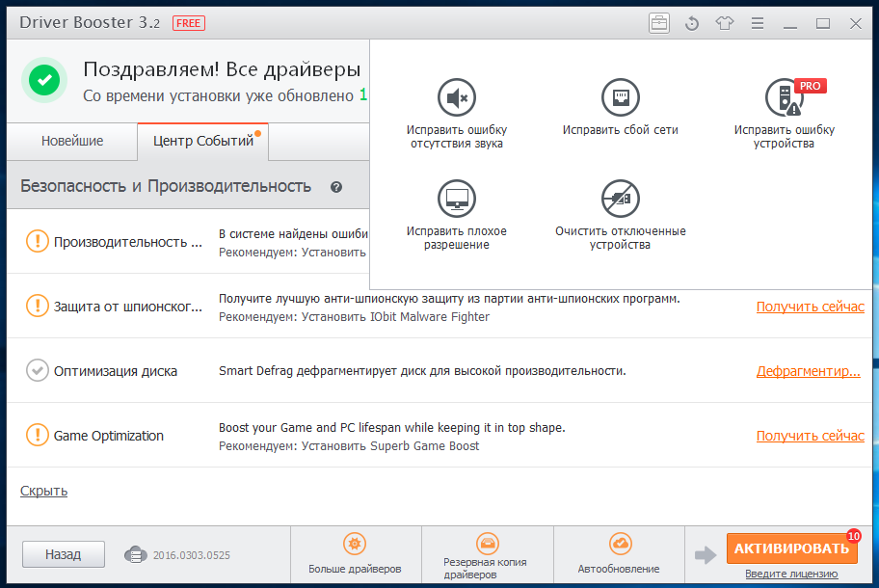Image resolution: width=879 pixels, height=588 pixels.
Task: Launch the 'Исправить сбой сети' tool
Action: (x=621, y=97)
